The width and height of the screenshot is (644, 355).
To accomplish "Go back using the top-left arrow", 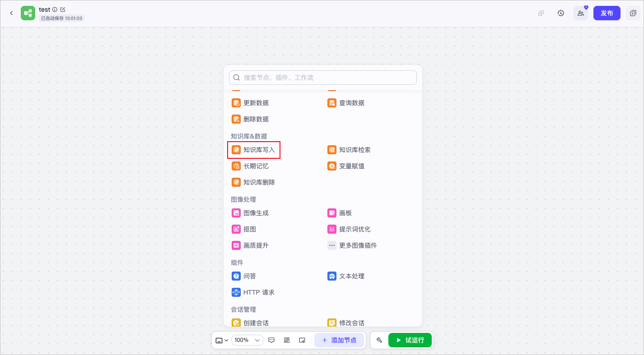I will click(11, 13).
